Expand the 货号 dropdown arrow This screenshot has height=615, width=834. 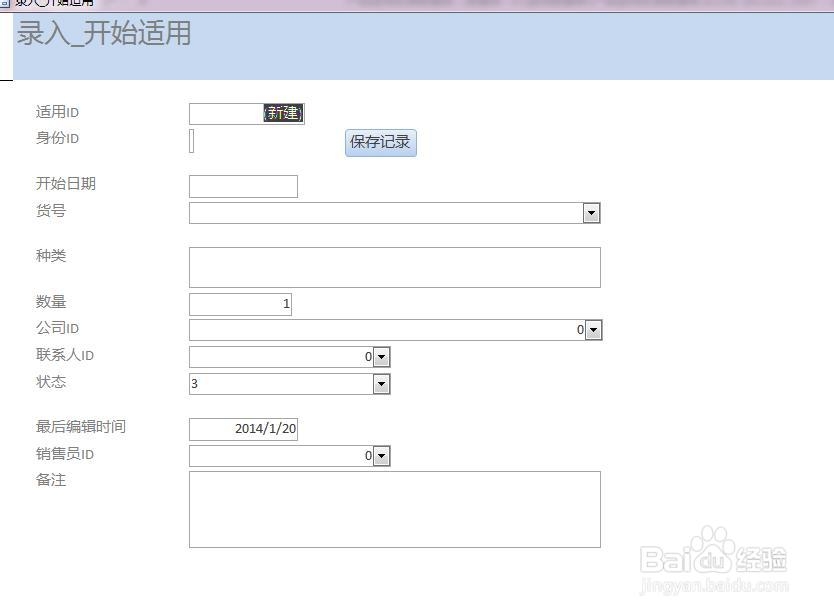[591, 213]
